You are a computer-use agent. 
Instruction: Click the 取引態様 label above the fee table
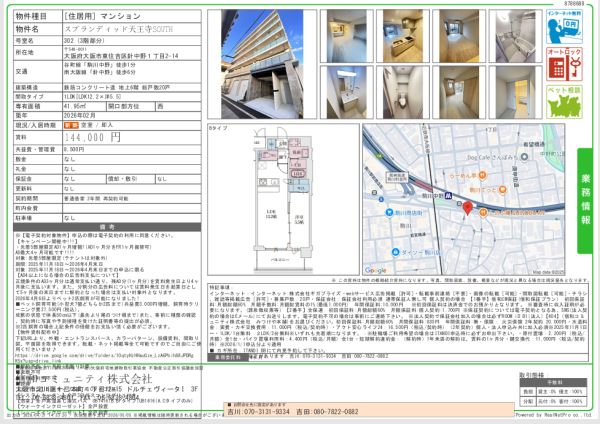pyautogui.click(x=532, y=375)
